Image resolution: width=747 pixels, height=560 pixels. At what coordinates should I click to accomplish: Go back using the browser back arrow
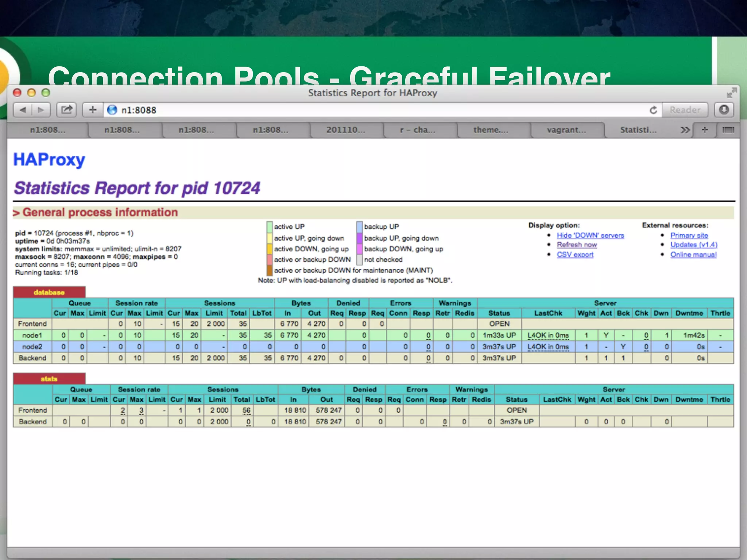tap(23, 110)
